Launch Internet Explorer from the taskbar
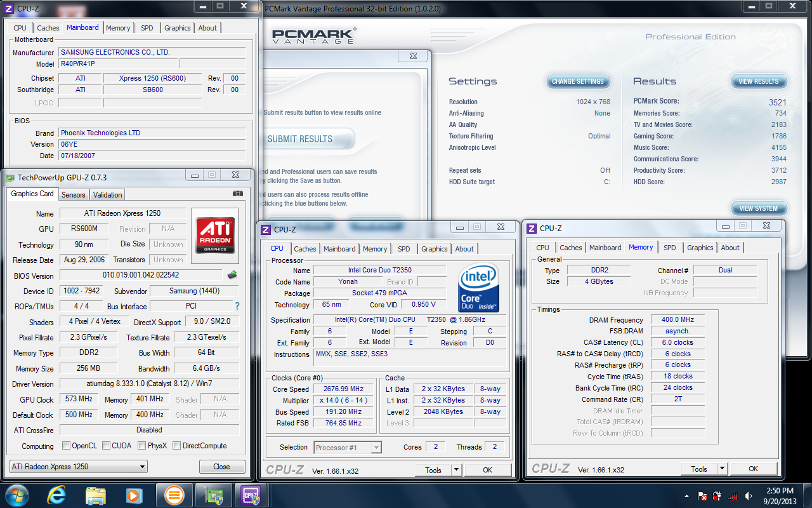Image resolution: width=812 pixels, height=508 pixels. point(58,495)
